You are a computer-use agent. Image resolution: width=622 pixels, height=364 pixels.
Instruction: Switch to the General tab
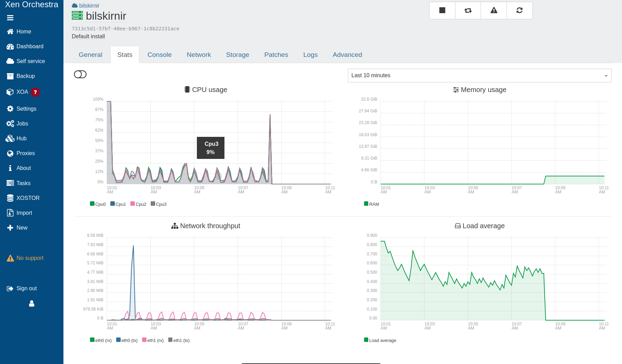point(90,54)
